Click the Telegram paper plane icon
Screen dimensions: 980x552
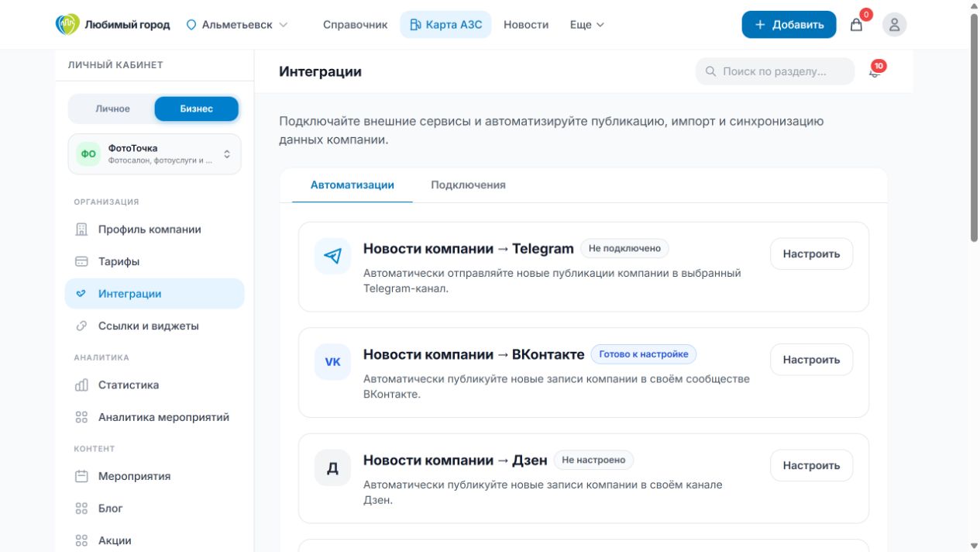(332, 256)
